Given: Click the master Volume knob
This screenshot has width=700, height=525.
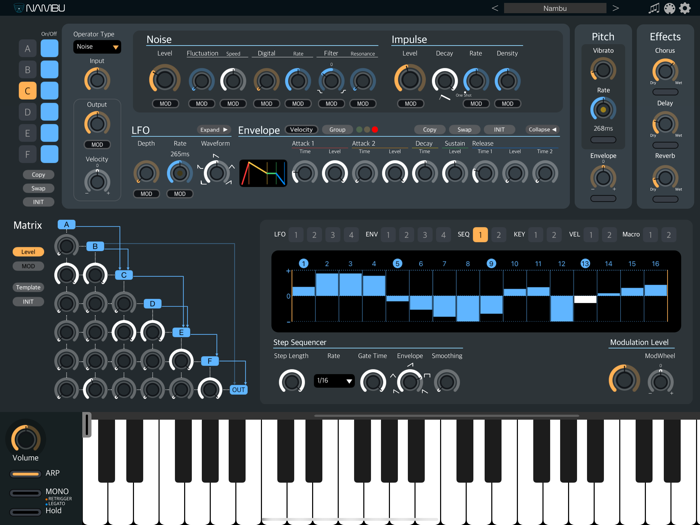Looking at the screenshot, I should tap(25, 439).
